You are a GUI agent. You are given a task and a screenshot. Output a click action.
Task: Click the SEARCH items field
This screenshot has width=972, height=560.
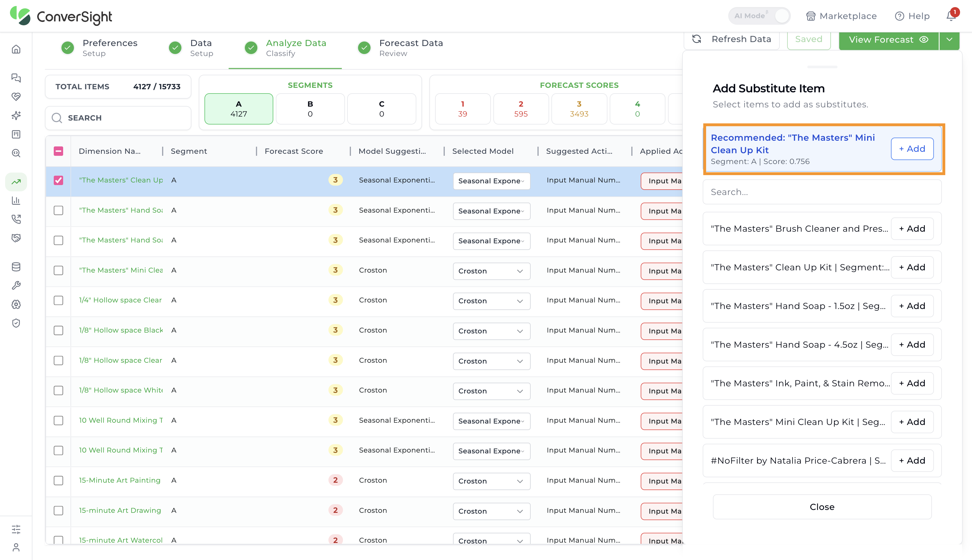pyautogui.click(x=118, y=118)
